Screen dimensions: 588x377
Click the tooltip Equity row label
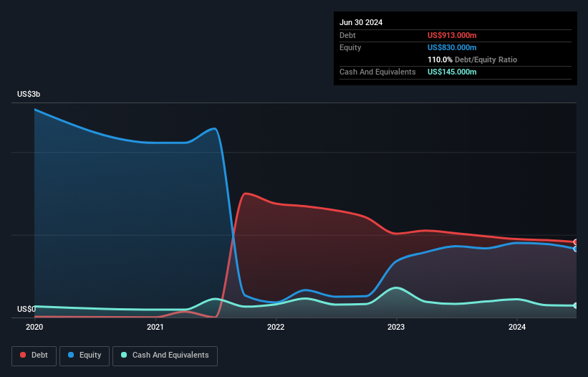(350, 47)
